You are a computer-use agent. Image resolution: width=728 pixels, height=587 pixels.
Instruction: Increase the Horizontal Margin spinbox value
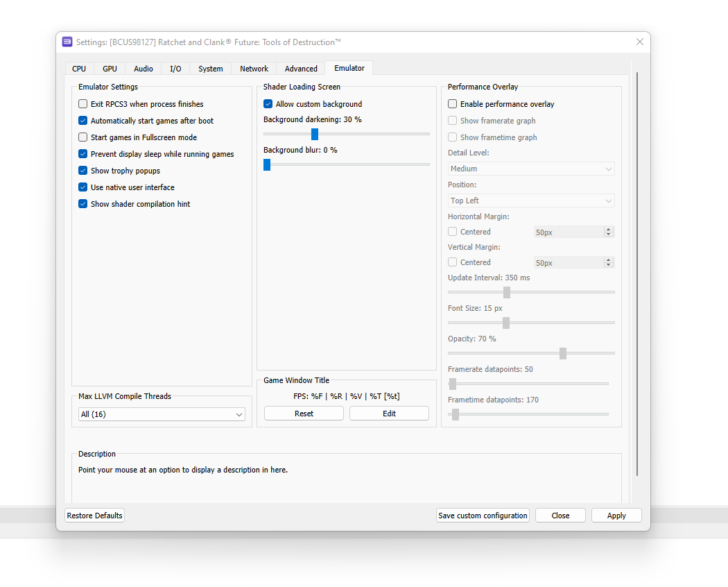click(x=608, y=228)
